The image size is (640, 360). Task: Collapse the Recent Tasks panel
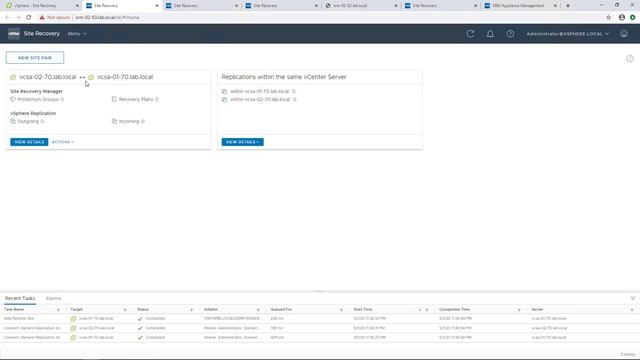click(633, 298)
